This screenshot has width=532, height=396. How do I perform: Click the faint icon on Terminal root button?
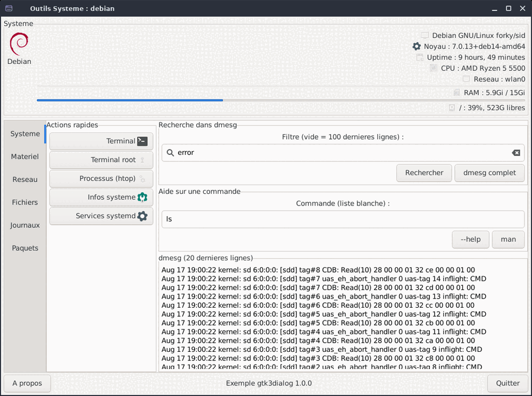142,160
